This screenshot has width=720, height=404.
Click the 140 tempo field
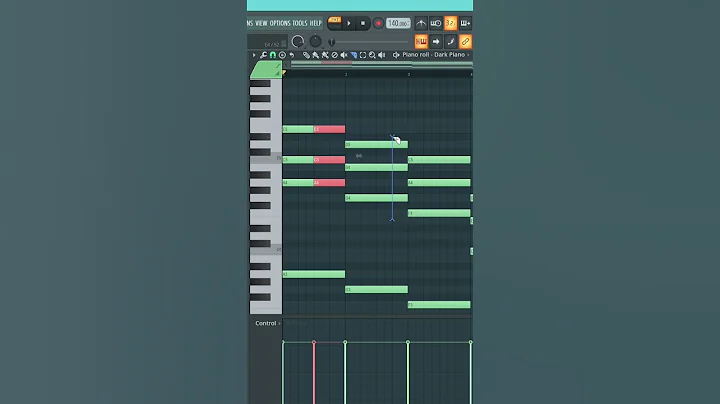click(x=398, y=23)
